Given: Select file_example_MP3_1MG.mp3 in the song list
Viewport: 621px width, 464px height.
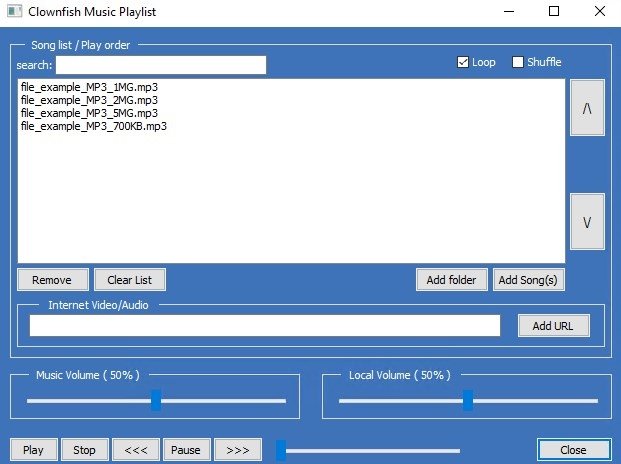Looking at the screenshot, I should (x=89, y=87).
